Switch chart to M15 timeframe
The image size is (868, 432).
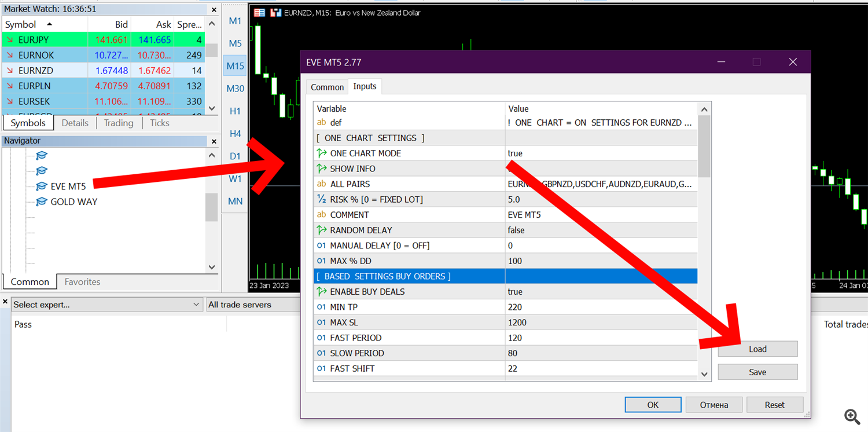pyautogui.click(x=235, y=66)
